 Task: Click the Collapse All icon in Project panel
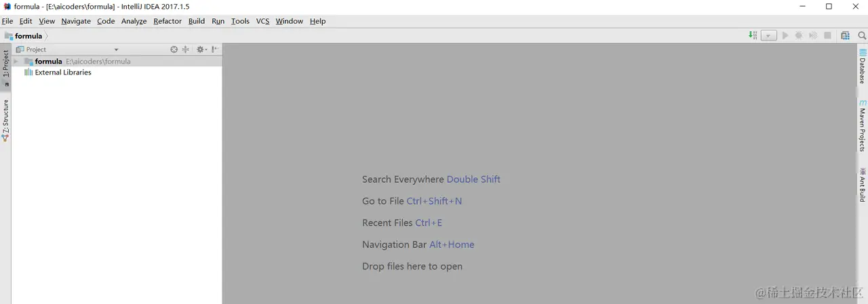pyautogui.click(x=186, y=49)
